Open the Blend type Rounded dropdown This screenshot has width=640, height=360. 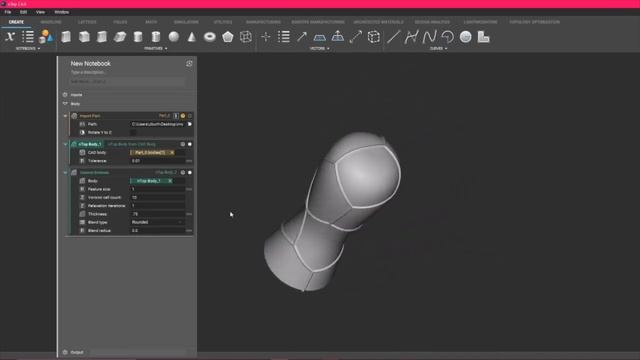point(157,222)
